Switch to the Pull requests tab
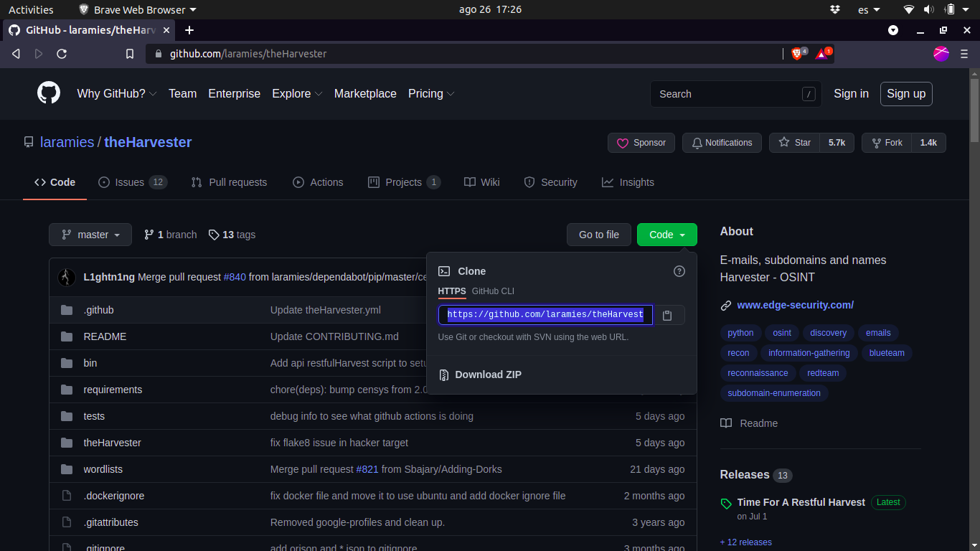Viewport: 980px width, 551px height. [229, 182]
